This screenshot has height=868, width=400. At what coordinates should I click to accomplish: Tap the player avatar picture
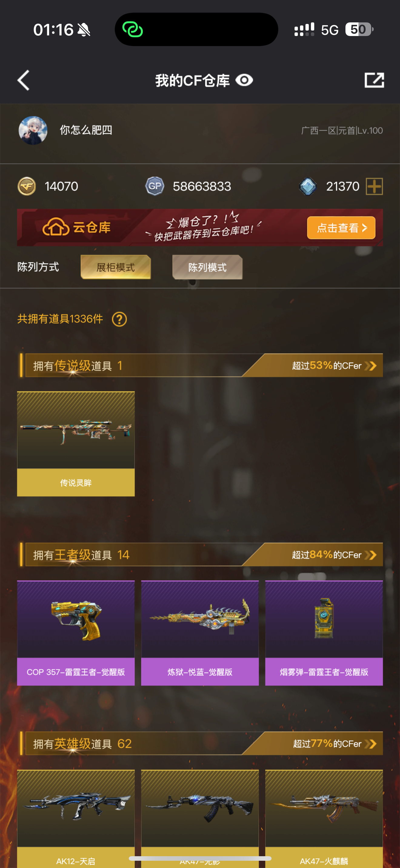(x=33, y=130)
